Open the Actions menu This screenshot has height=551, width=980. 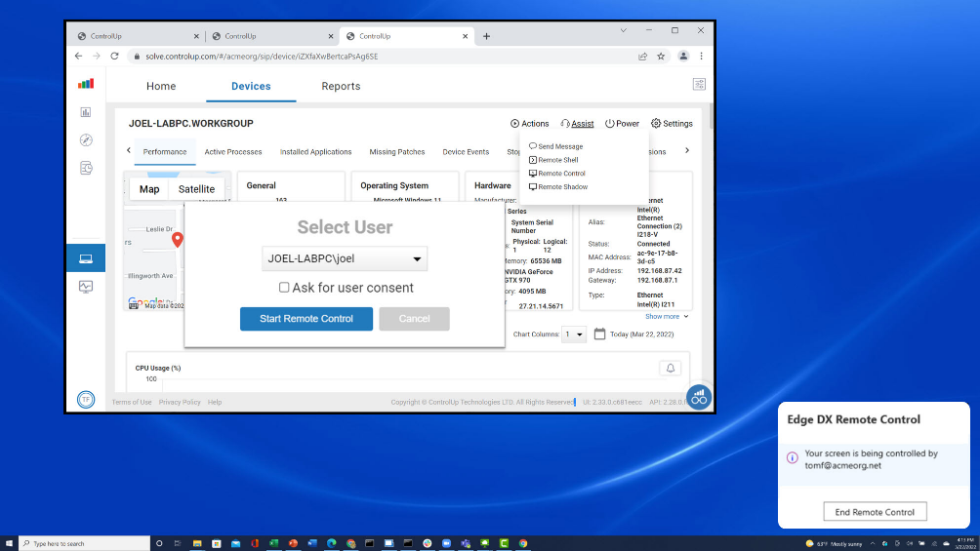529,124
